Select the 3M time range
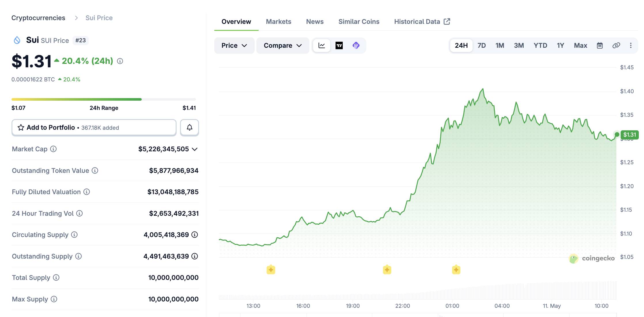This screenshot has width=644, height=317. [x=519, y=45]
